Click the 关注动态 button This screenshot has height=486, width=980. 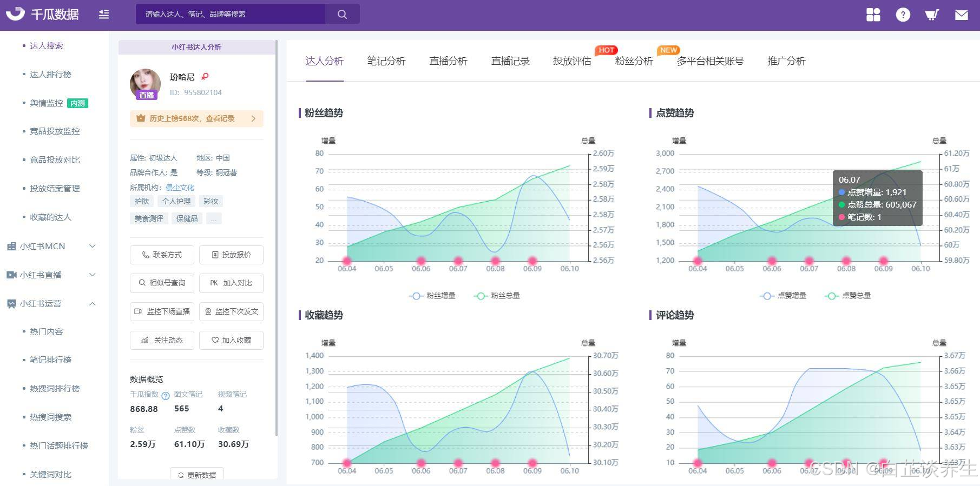162,340
